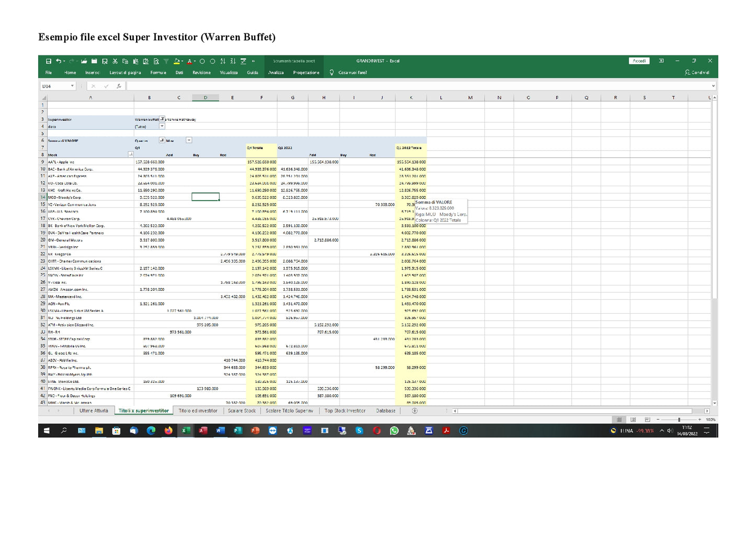This screenshot has height=534, width=756.
Task: Click the zoom out minus button
Action: coord(658,419)
